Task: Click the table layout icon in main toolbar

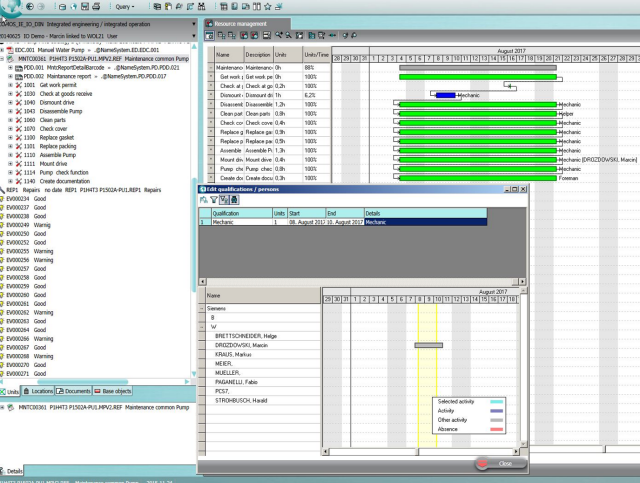Action: [224, 7]
